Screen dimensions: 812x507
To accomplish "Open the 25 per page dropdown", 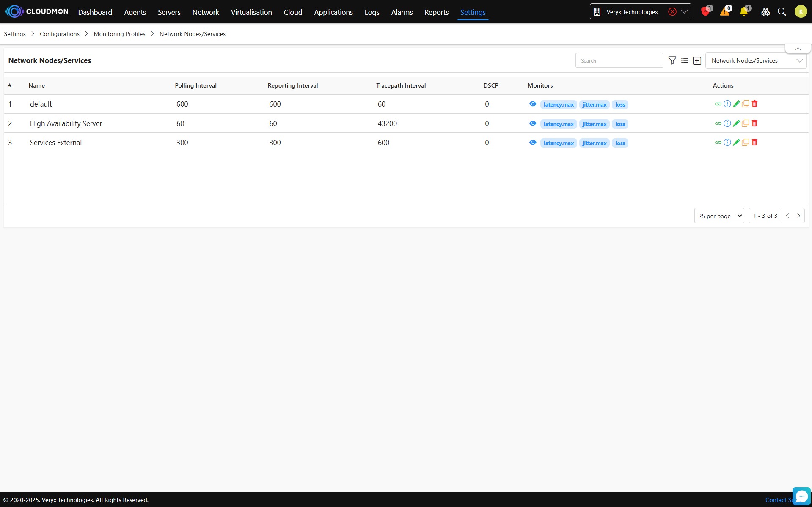I will tap(719, 216).
